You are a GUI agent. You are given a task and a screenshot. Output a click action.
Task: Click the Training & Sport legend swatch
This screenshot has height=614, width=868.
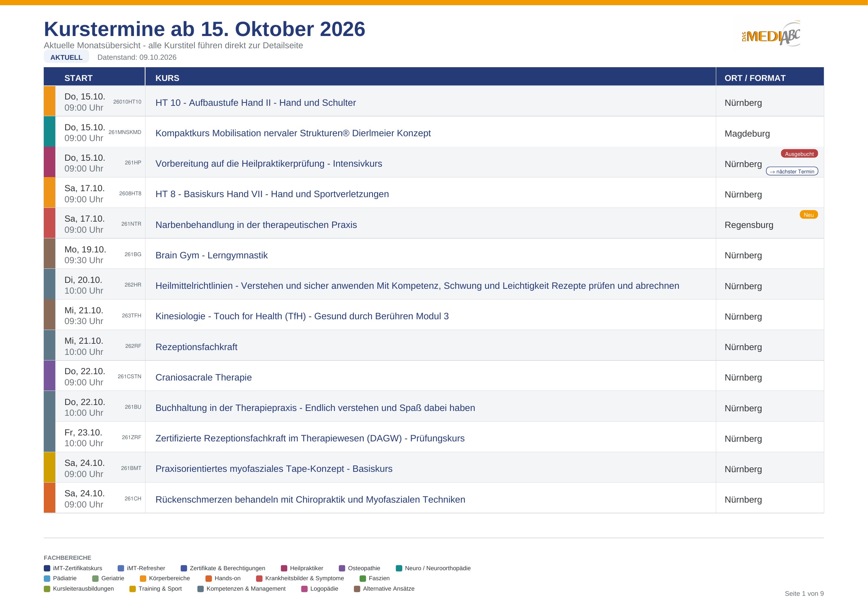(132, 588)
